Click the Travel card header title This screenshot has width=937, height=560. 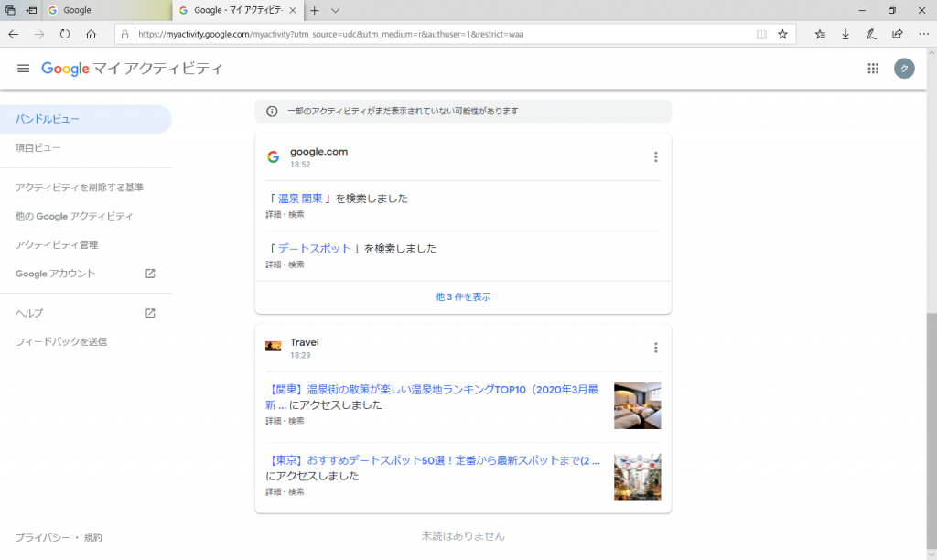[304, 342]
